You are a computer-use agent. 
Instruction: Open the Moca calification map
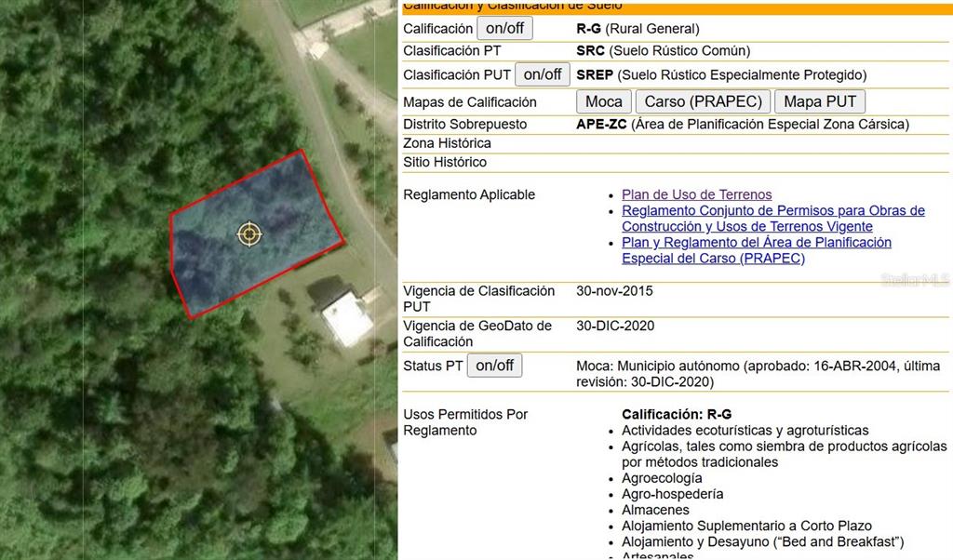604,101
